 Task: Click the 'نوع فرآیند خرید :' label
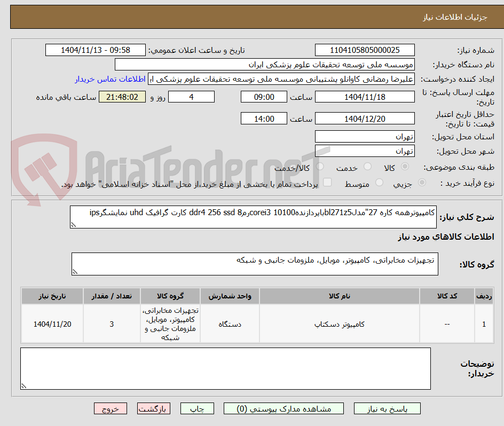pos(467,183)
